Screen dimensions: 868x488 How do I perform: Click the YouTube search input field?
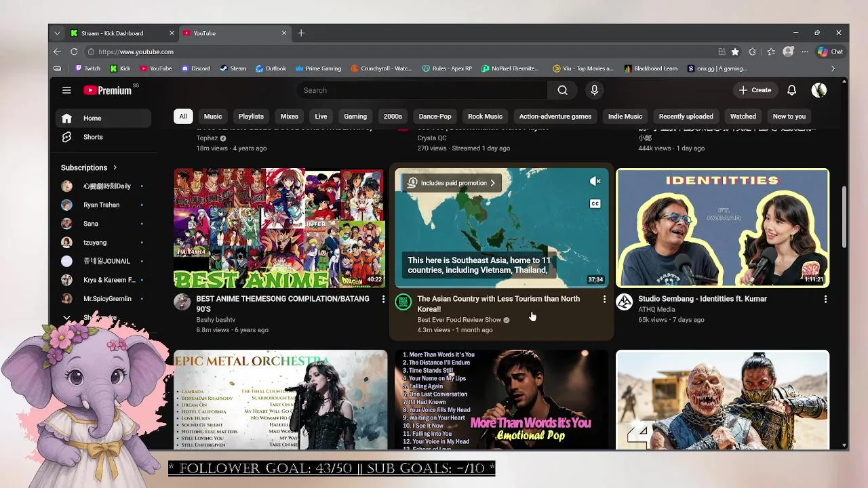(x=422, y=90)
